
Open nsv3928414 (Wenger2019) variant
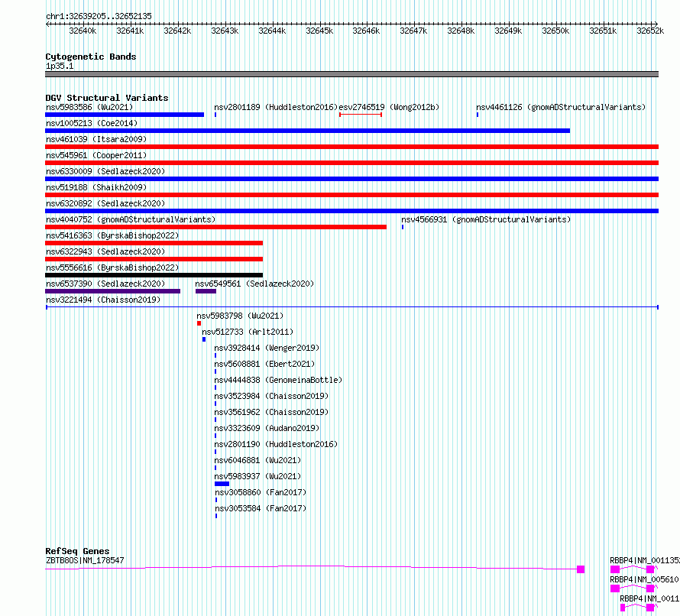pos(267,348)
